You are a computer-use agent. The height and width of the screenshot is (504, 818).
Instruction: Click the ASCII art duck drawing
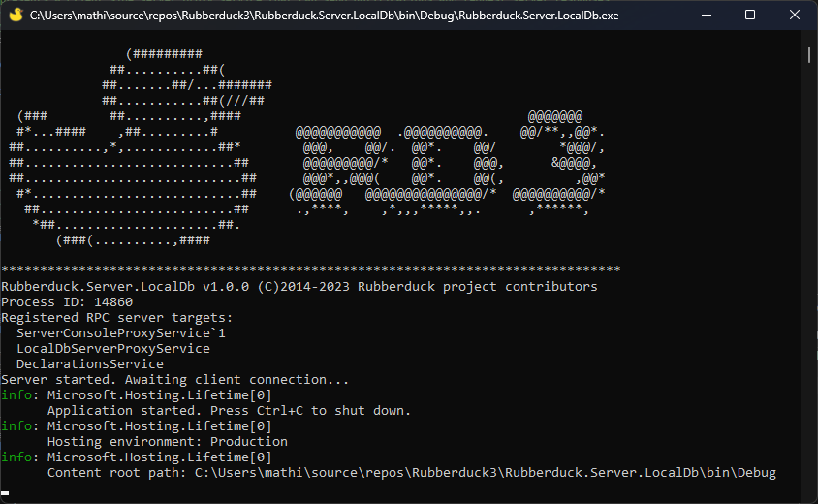pos(136,147)
